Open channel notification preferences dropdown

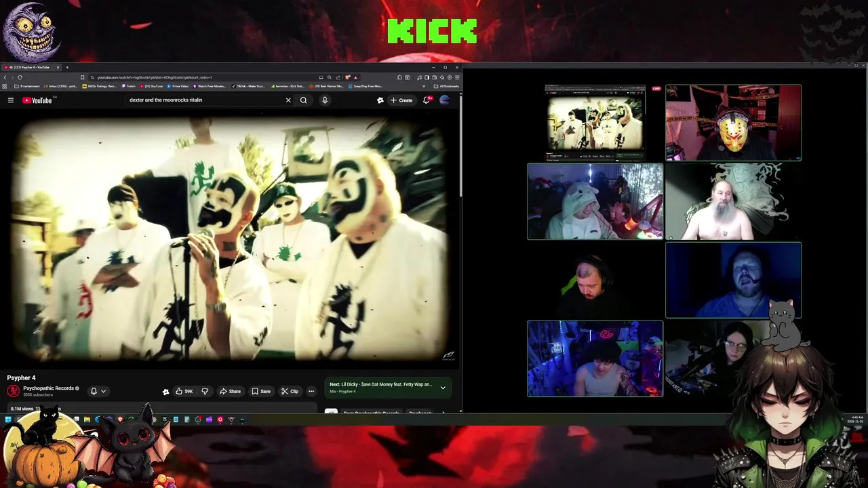coord(98,391)
